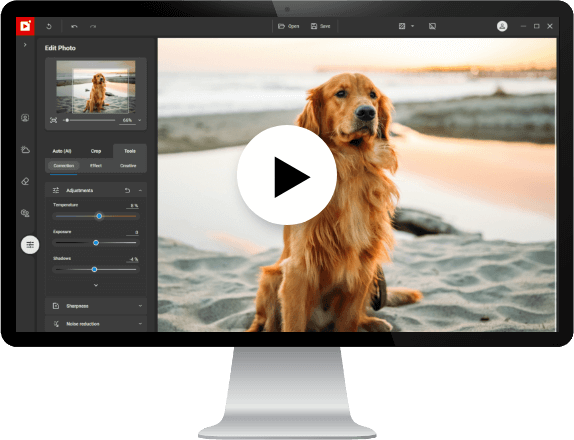
Task: Click the 66% zoom value field
Action: click(127, 120)
